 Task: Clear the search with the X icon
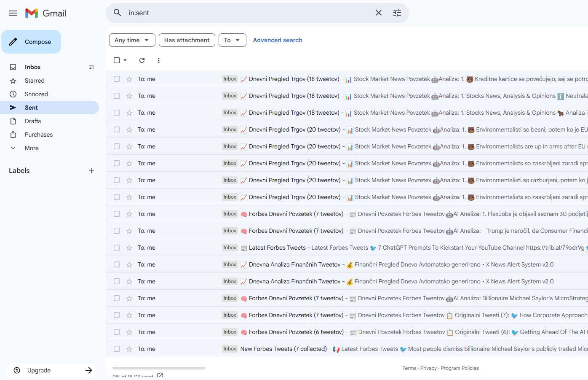[x=378, y=13]
